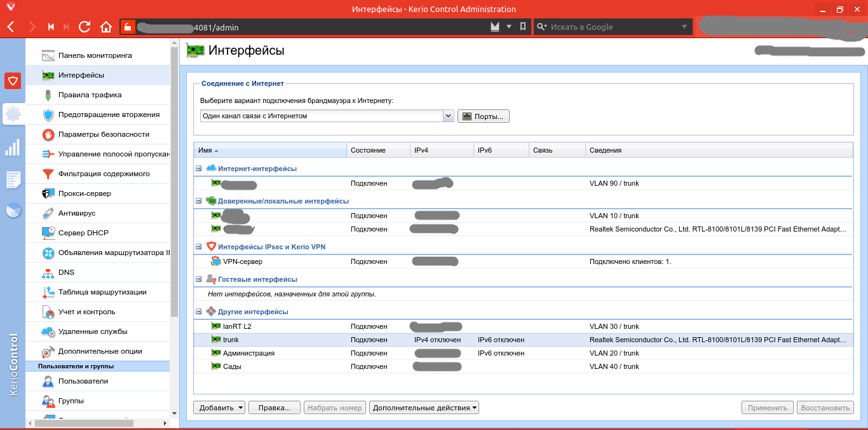
Task: Select Антивирус in the navigation list
Action: pos(77,213)
